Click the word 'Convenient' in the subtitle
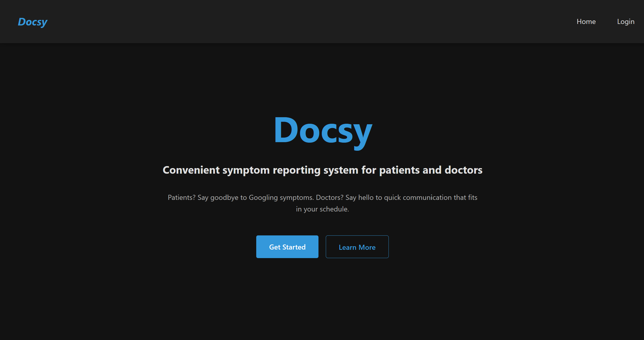644x340 pixels. (191, 170)
